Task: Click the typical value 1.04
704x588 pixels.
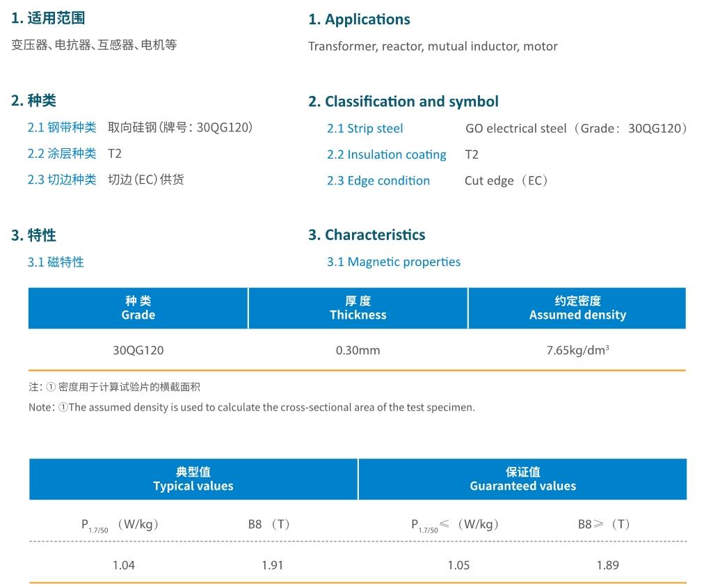Action: tap(124, 565)
